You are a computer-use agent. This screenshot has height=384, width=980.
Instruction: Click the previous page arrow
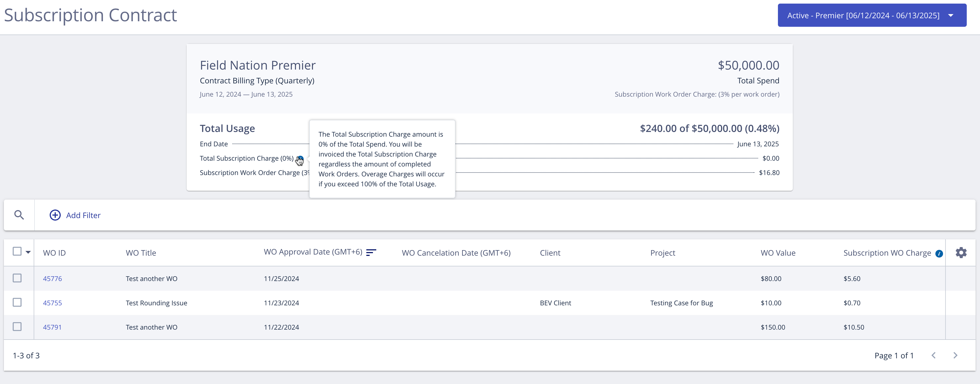(x=934, y=355)
